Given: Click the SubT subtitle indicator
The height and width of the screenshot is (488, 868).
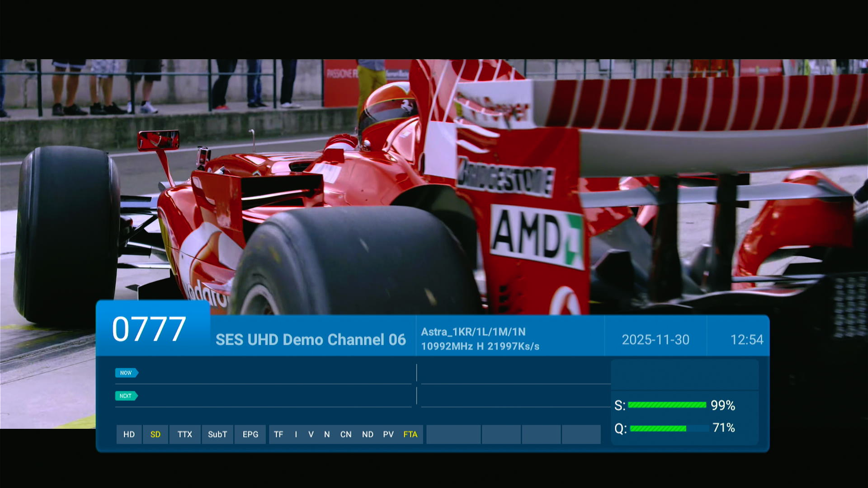Looking at the screenshot, I should [x=217, y=434].
